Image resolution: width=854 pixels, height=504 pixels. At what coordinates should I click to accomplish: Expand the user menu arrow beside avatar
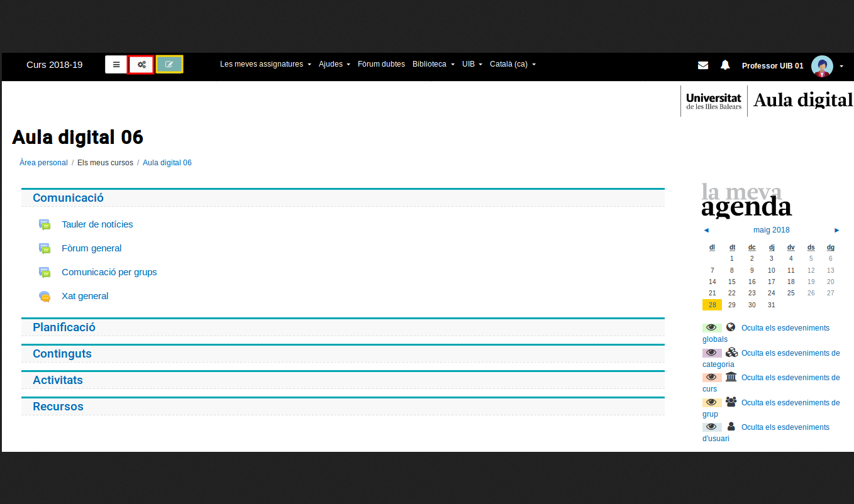(x=841, y=66)
